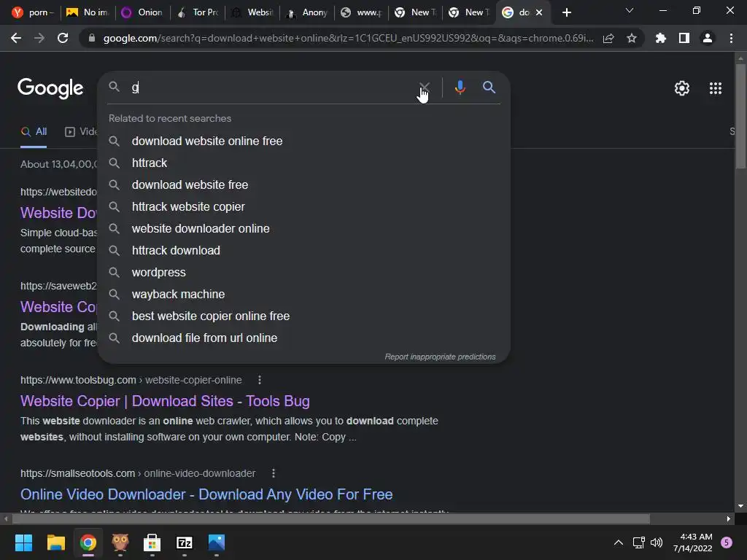This screenshot has height=560, width=747.
Task: Select suggestion 'website downloader online'
Action: pyautogui.click(x=304, y=228)
